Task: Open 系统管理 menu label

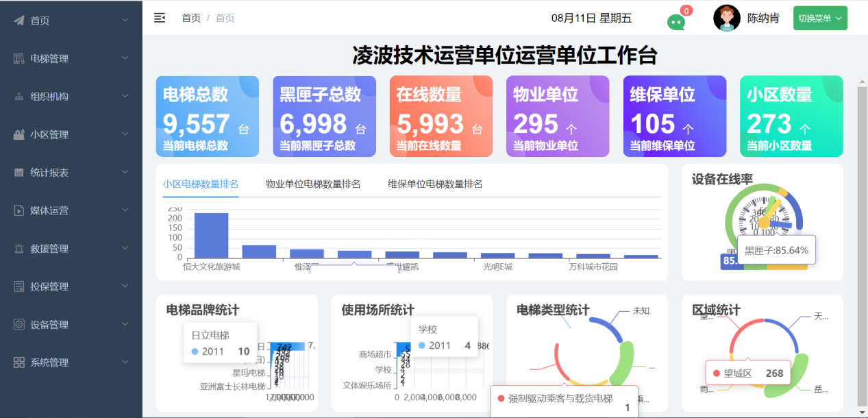Action: [x=49, y=362]
